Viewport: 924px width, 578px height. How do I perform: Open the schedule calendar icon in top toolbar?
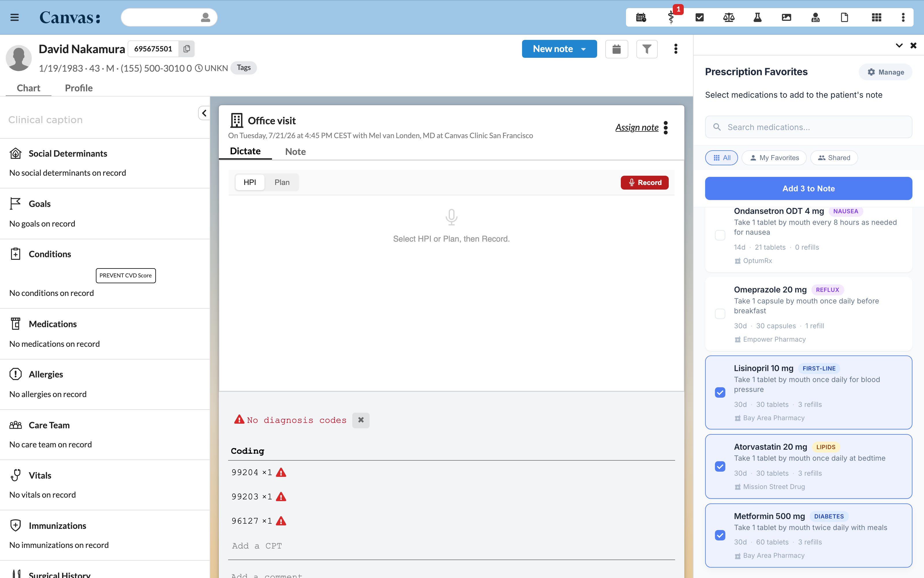point(641,18)
